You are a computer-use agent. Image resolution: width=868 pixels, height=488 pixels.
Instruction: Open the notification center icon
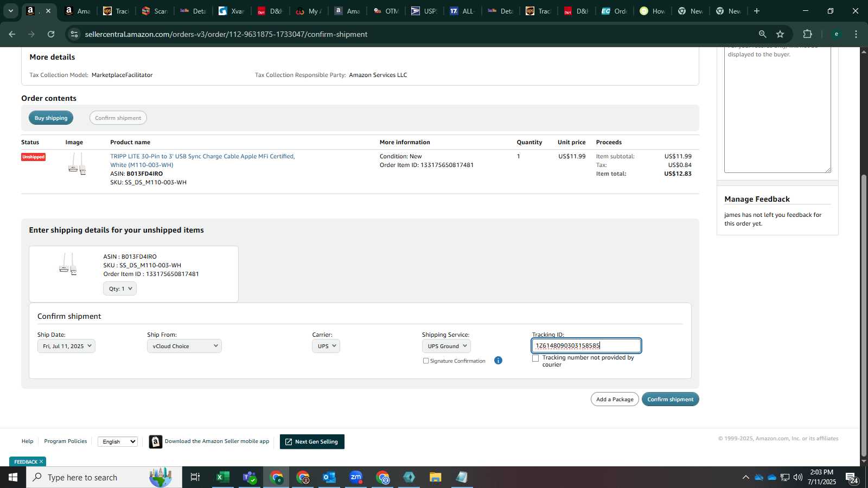[852, 478]
